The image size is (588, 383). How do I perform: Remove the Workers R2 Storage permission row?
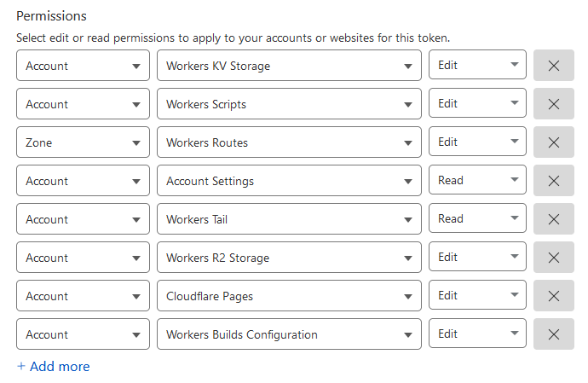point(554,258)
